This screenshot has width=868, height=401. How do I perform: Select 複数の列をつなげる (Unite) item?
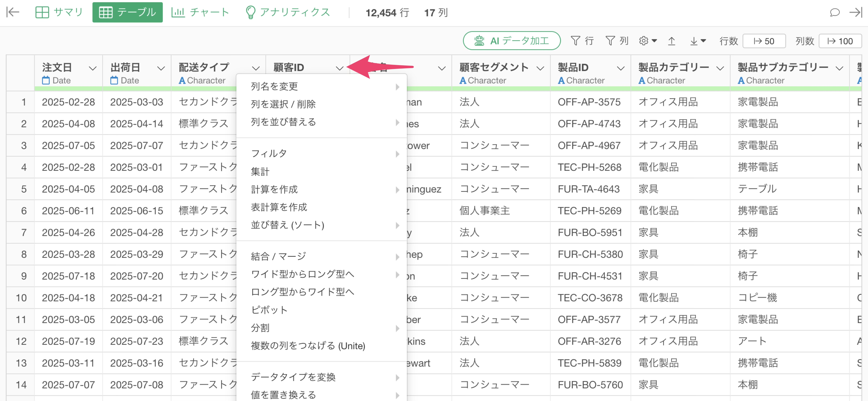click(x=322, y=346)
